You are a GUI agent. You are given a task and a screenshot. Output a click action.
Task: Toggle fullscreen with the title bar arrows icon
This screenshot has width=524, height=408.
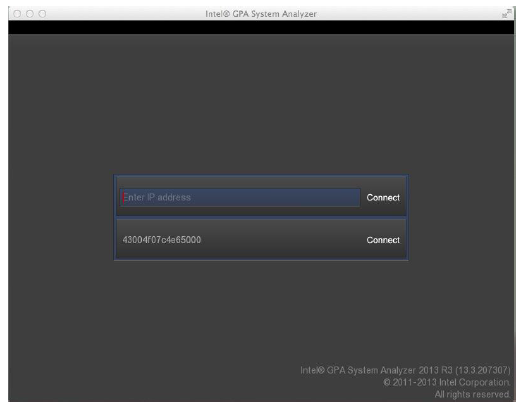(507, 13)
